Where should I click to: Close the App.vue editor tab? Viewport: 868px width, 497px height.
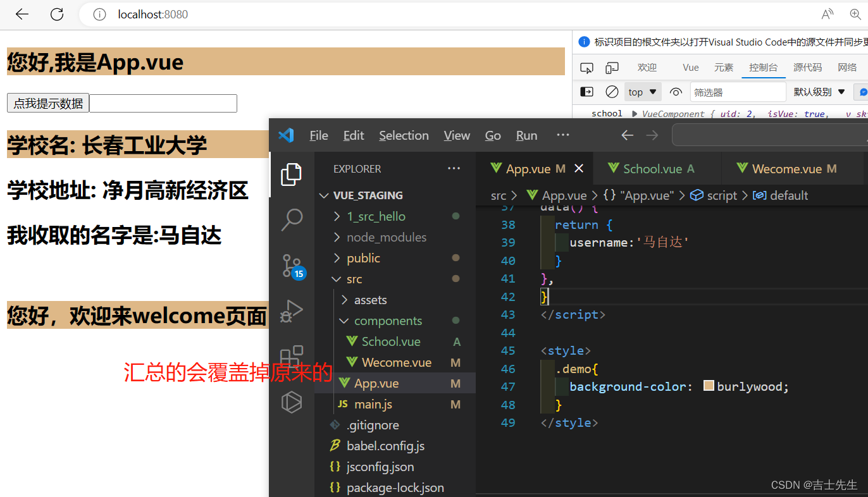tap(578, 169)
